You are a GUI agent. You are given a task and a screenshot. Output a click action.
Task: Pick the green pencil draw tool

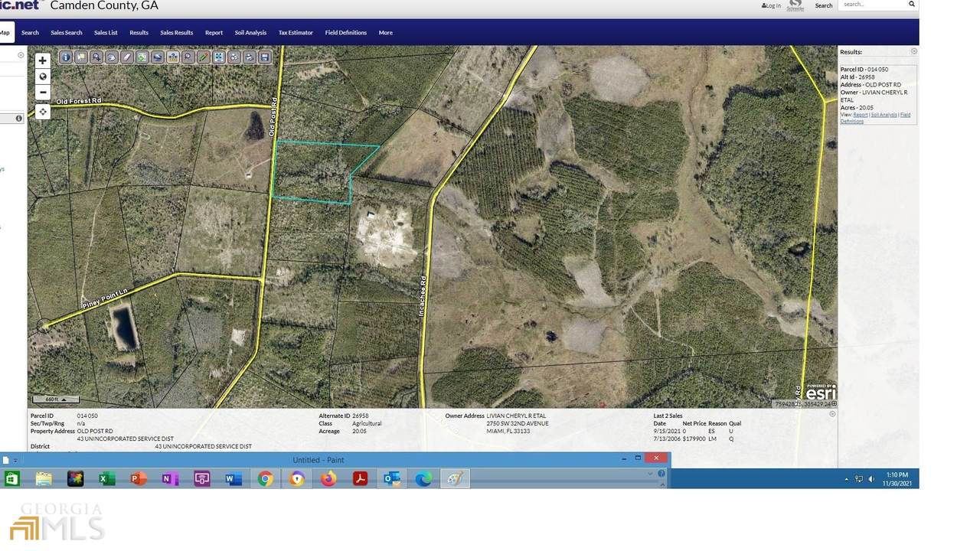coord(204,57)
